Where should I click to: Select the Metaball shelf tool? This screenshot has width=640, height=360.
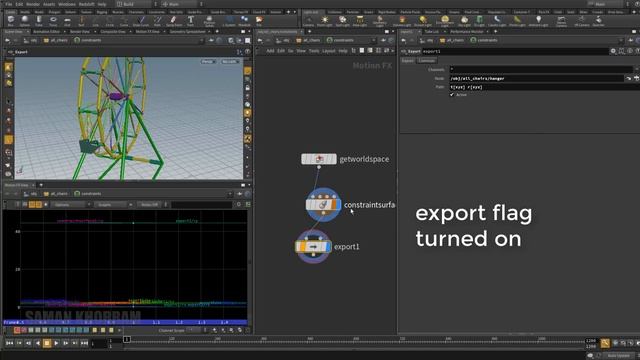(x=244, y=21)
